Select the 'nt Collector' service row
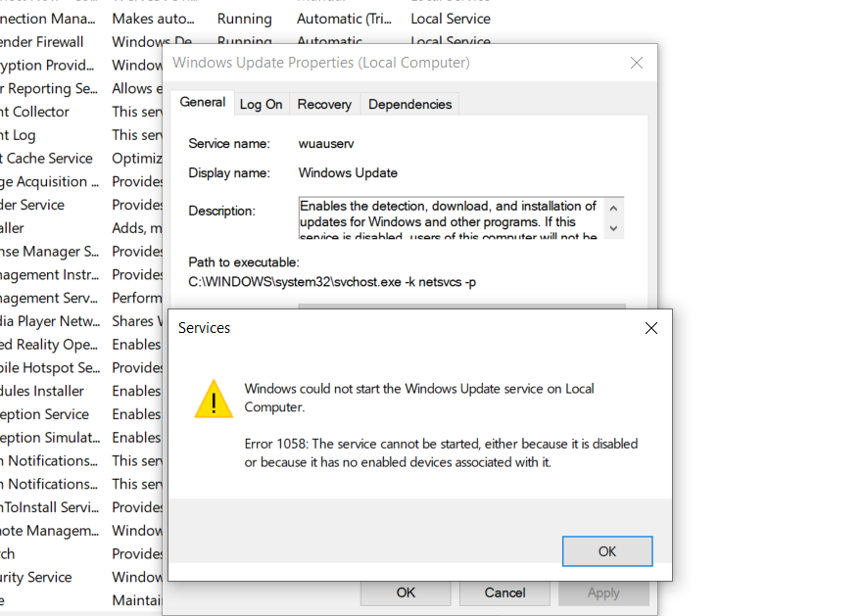The height and width of the screenshot is (616, 863). pyautogui.click(x=81, y=112)
